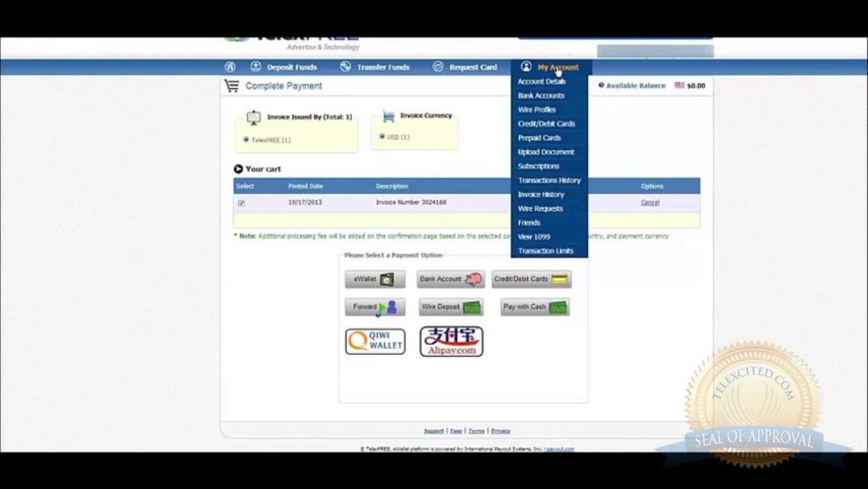Open My Account menu
Image resolution: width=868 pixels, height=489 pixels.
(x=558, y=67)
